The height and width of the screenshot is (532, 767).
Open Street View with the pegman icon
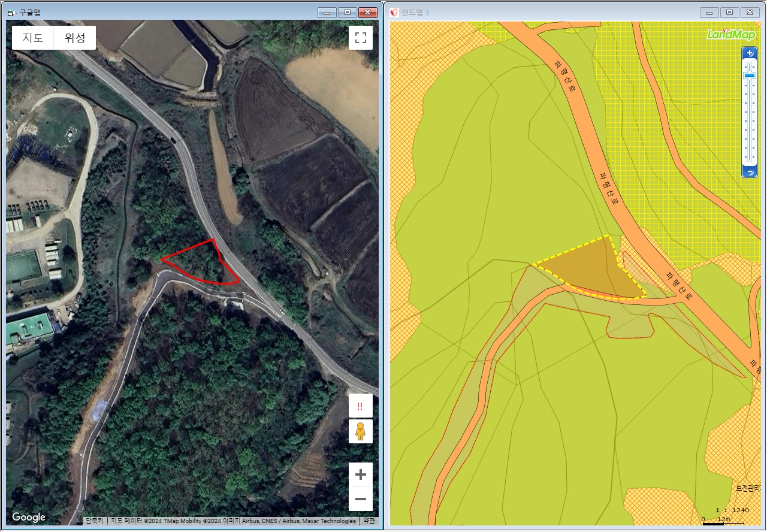(360, 431)
